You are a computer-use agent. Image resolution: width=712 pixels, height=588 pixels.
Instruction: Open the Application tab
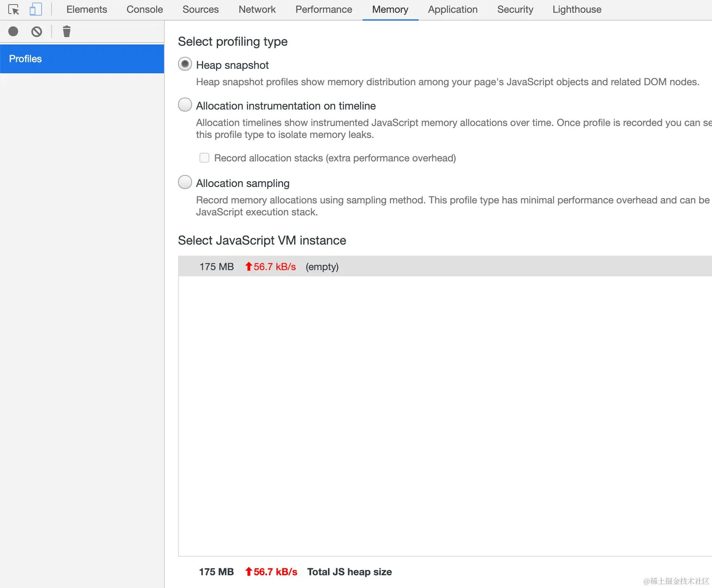[x=453, y=9]
